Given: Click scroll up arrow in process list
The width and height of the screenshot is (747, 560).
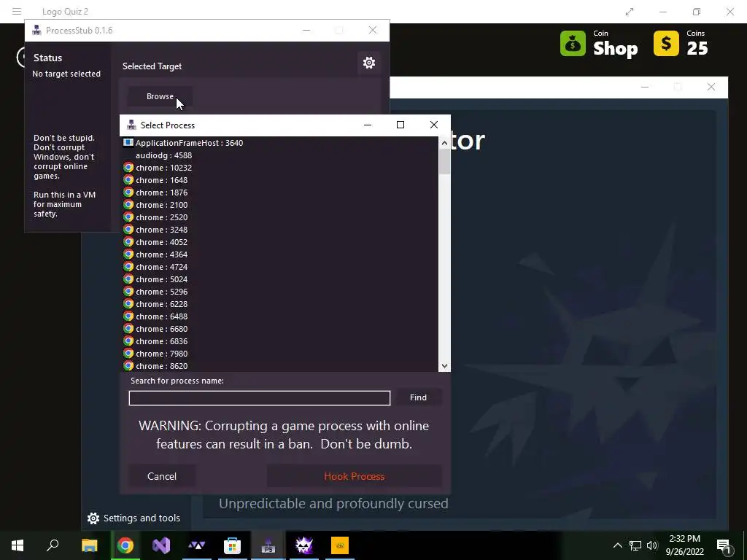Looking at the screenshot, I should point(444,143).
